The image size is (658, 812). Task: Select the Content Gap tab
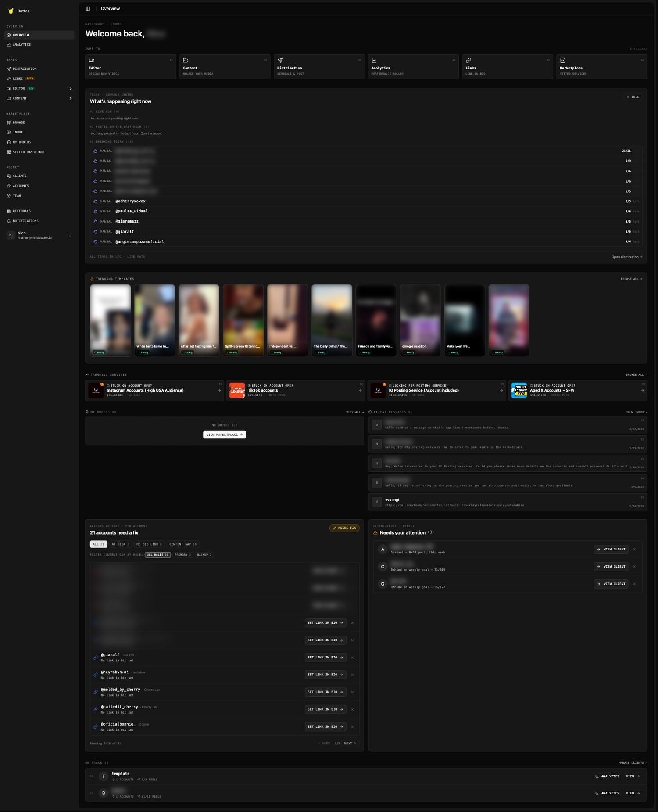click(x=183, y=544)
